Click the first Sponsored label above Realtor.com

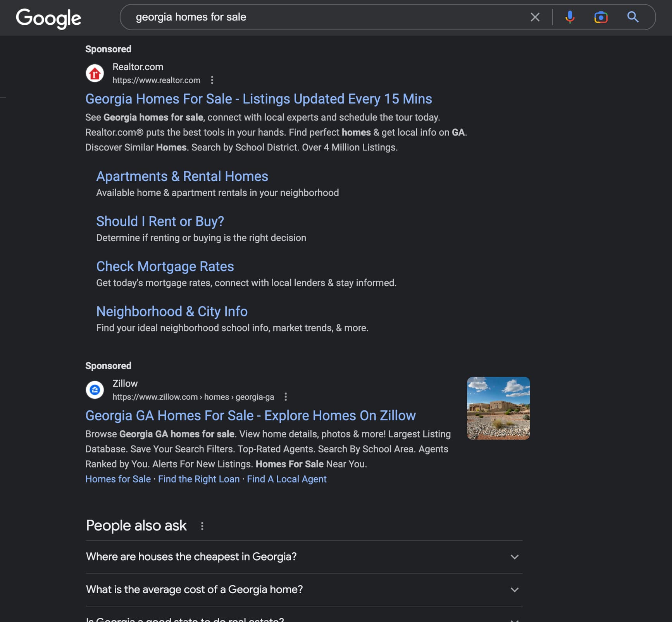(108, 49)
